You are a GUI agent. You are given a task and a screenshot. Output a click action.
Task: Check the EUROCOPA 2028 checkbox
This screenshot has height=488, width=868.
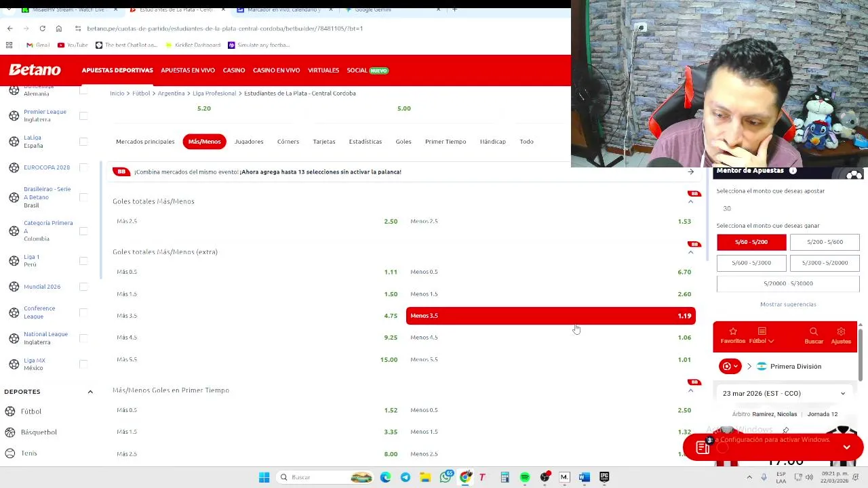(83, 167)
